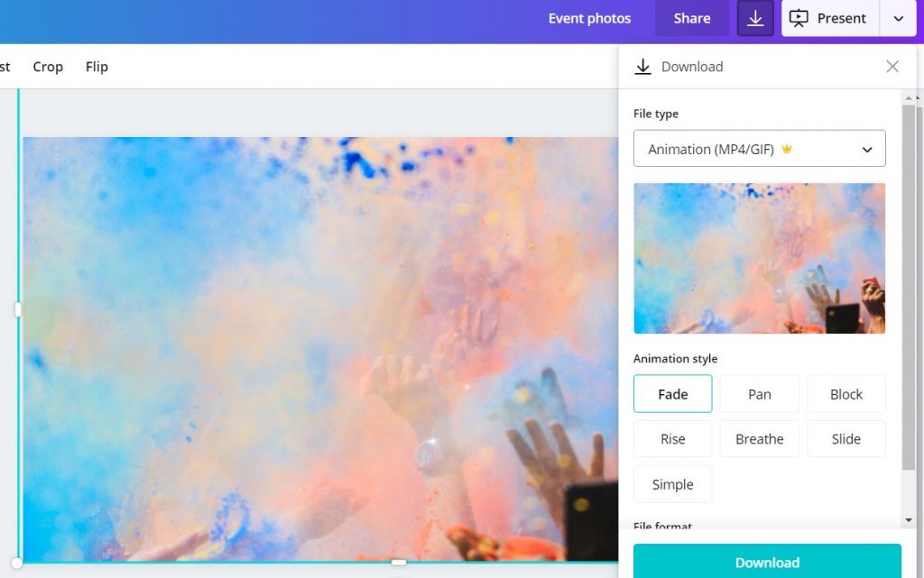Click the bottom-left corner handle of the image
Image resolution: width=924 pixels, height=578 pixels.
coord(17,564)
